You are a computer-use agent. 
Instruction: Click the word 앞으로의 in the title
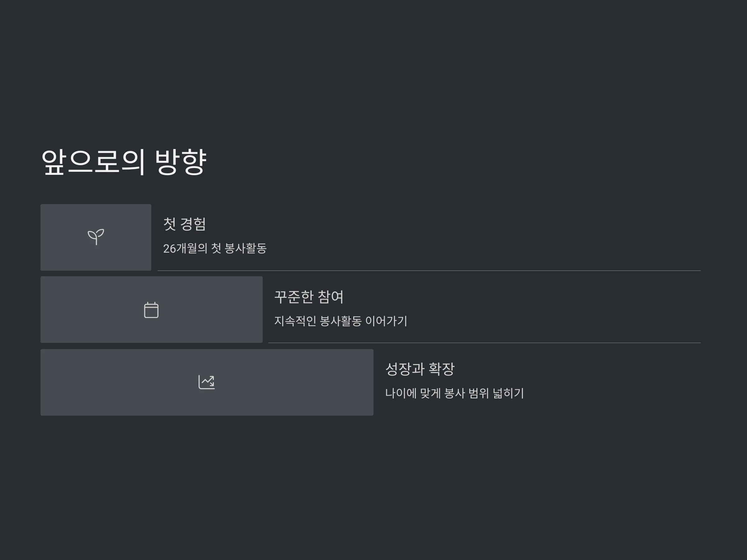coord(94,162)
